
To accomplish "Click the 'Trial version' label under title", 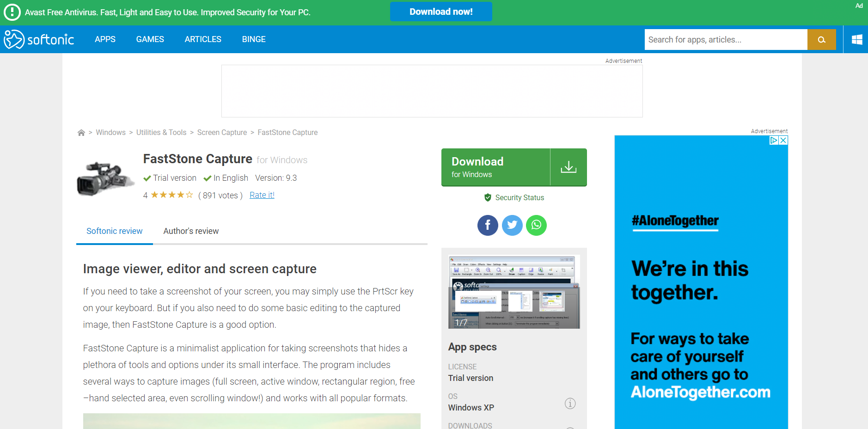I will click(175, 178).
